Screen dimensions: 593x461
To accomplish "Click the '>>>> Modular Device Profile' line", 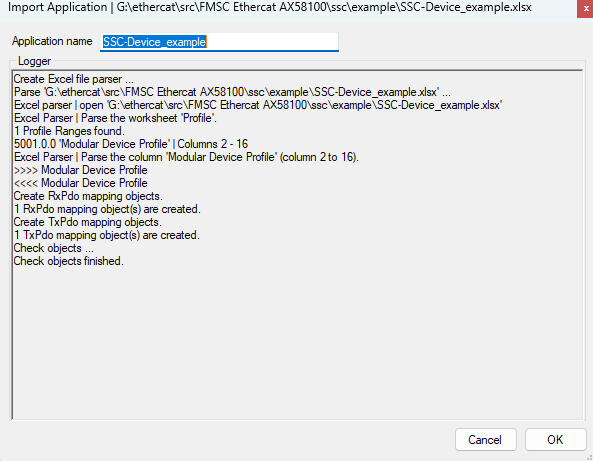I will point(81,170).
